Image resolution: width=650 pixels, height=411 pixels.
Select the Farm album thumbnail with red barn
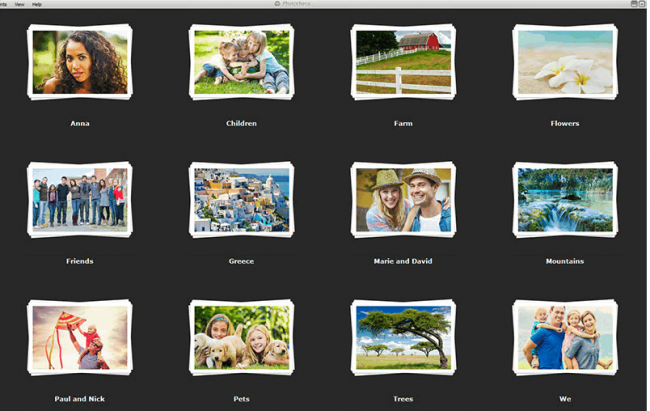[x=403, y=62]
